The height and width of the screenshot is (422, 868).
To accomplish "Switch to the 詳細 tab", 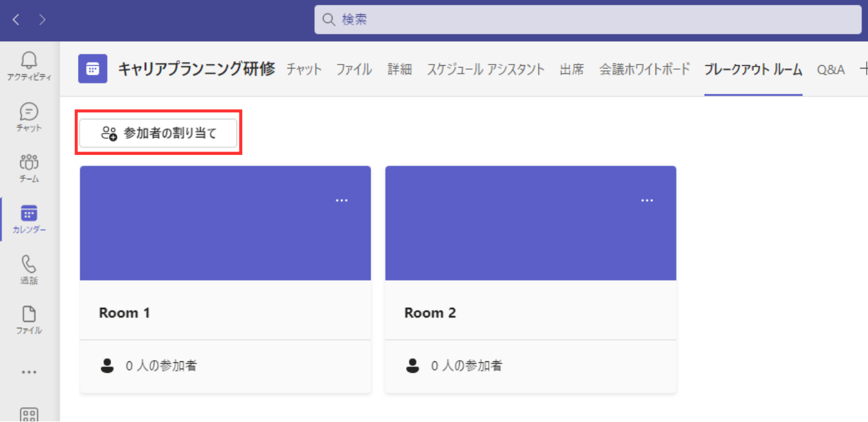I will [400, 70].
